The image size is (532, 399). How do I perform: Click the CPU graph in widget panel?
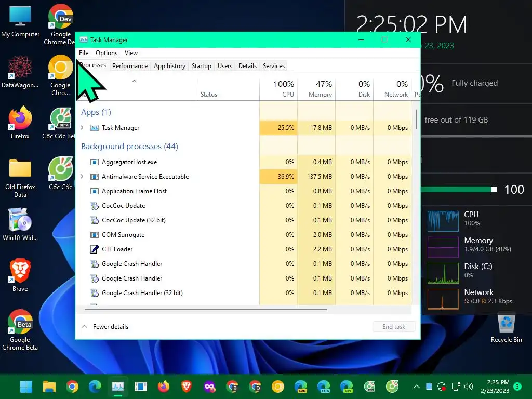click(443, 221)
